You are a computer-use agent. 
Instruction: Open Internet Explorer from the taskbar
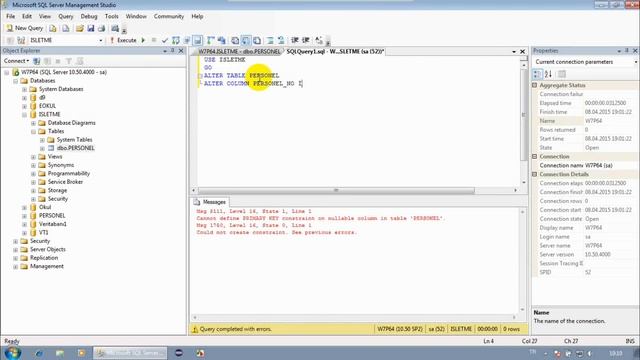tap(39, 353)
